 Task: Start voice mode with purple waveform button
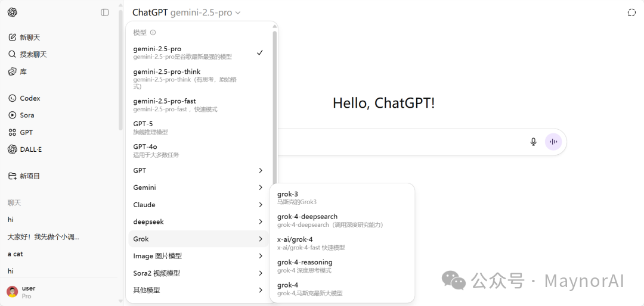pyautogui.click(x=553, y=142)
